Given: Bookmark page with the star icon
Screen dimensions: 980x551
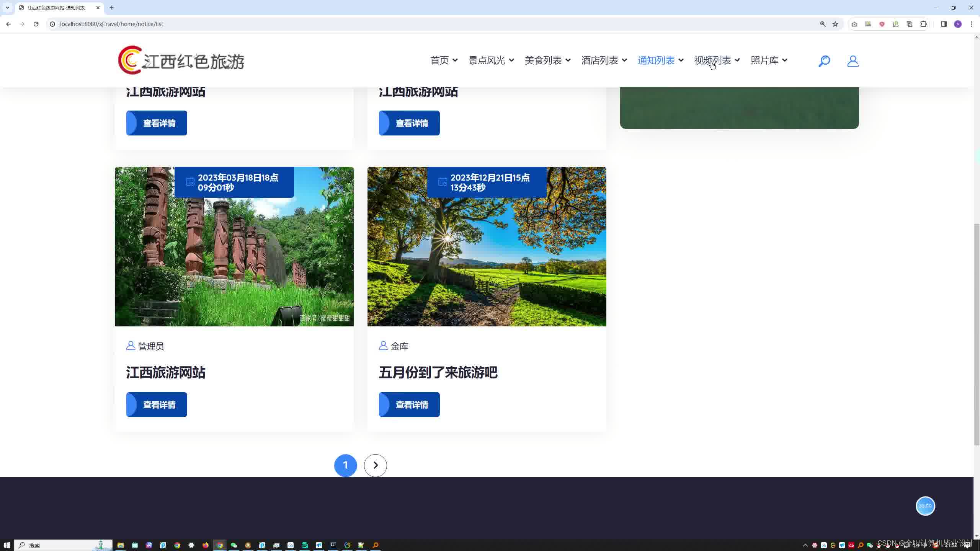Looking at the screenshot, I should [835, 24].
